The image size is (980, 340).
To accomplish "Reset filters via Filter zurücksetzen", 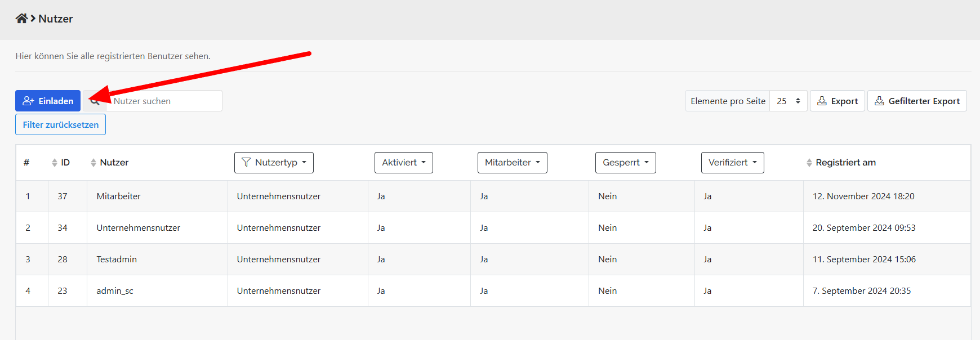I will click(60, 124).
